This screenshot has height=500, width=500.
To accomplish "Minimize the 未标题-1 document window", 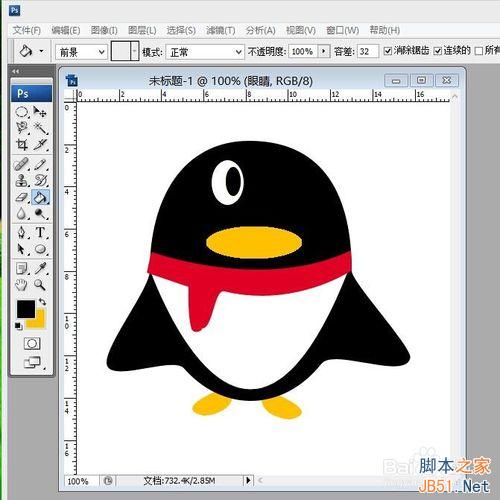I will 396,81.
